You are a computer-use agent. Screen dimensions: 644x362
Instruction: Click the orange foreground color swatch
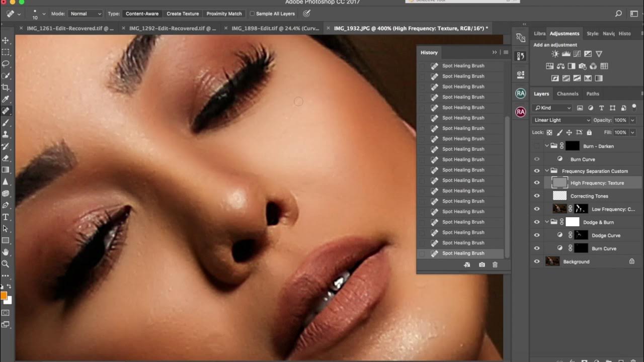pos(4,295)
